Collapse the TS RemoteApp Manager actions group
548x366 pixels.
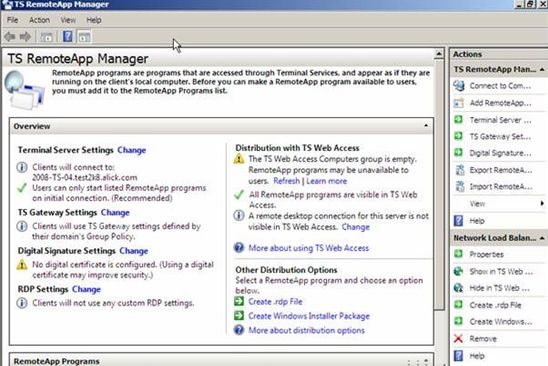click(x=542, y=70)
